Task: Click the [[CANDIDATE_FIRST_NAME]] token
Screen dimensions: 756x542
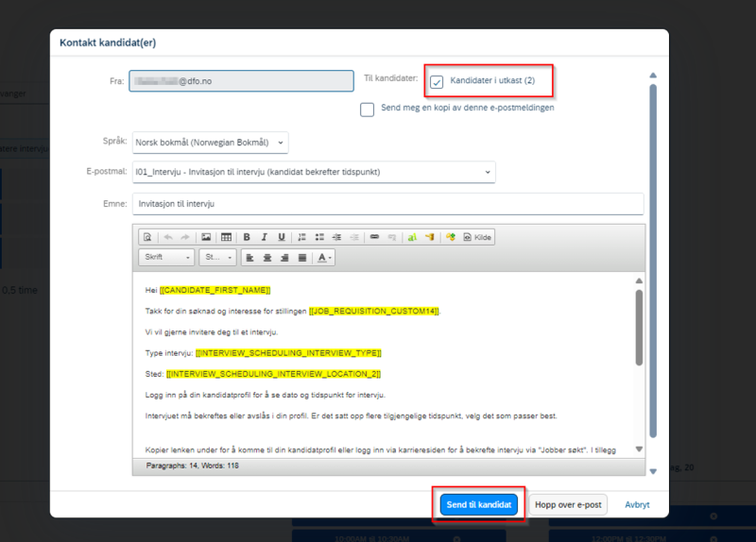Action: click(x=215, y=290)
